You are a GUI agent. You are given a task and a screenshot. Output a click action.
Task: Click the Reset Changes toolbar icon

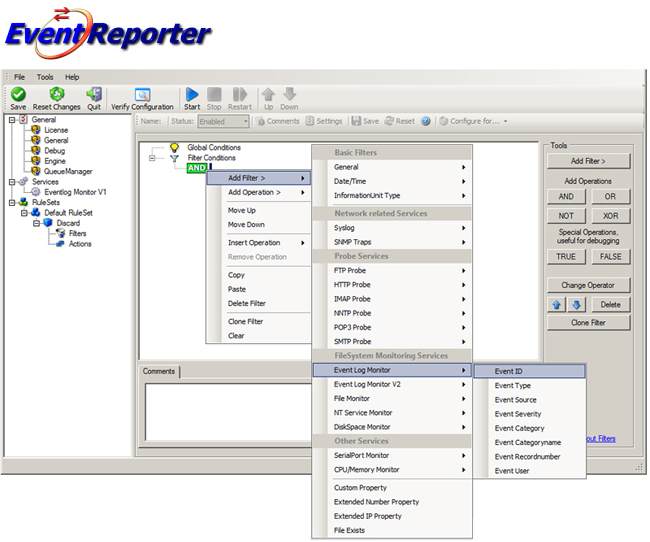(x=56, y=94)
